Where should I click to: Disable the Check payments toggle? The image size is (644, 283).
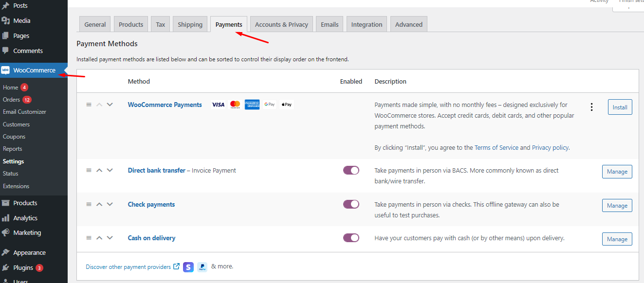351,204
